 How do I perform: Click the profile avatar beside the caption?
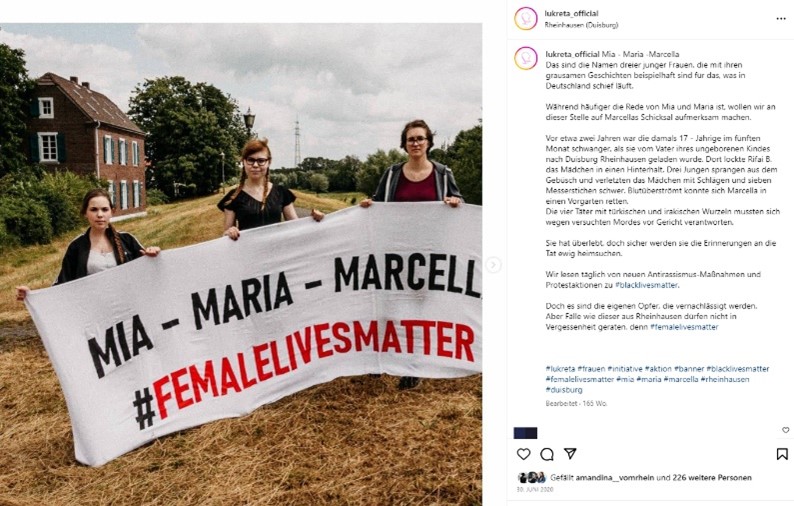click(526, 58)
